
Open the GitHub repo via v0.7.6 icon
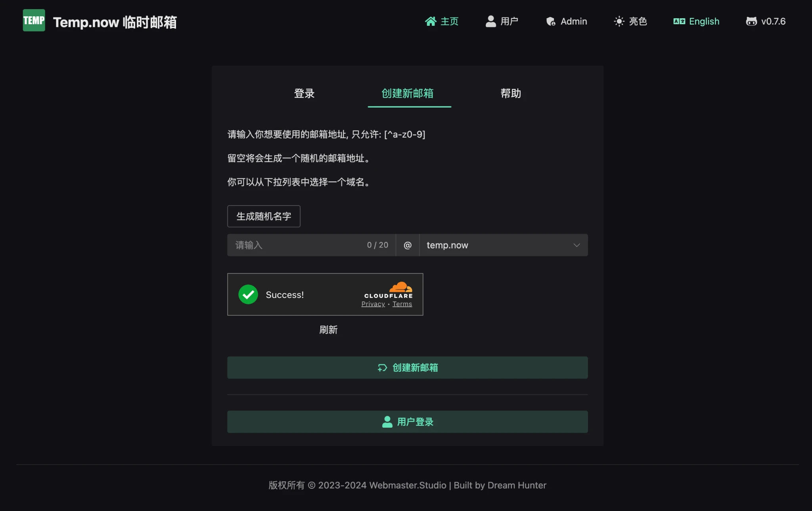(x=752, y=21)
